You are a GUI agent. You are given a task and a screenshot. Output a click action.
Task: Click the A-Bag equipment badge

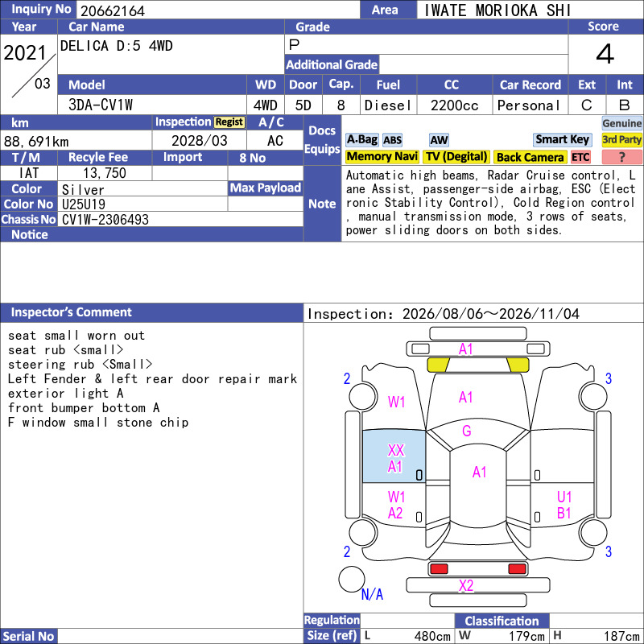pos(361,139)
